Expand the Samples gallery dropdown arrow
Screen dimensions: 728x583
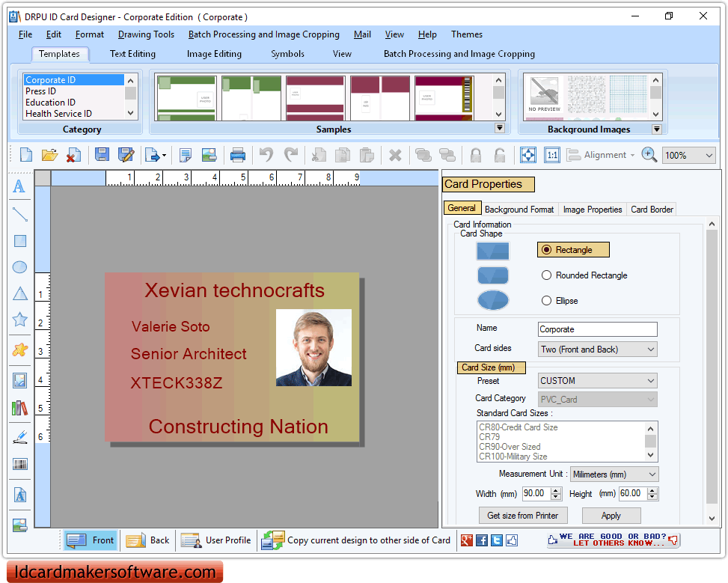(x=500, y=128)
